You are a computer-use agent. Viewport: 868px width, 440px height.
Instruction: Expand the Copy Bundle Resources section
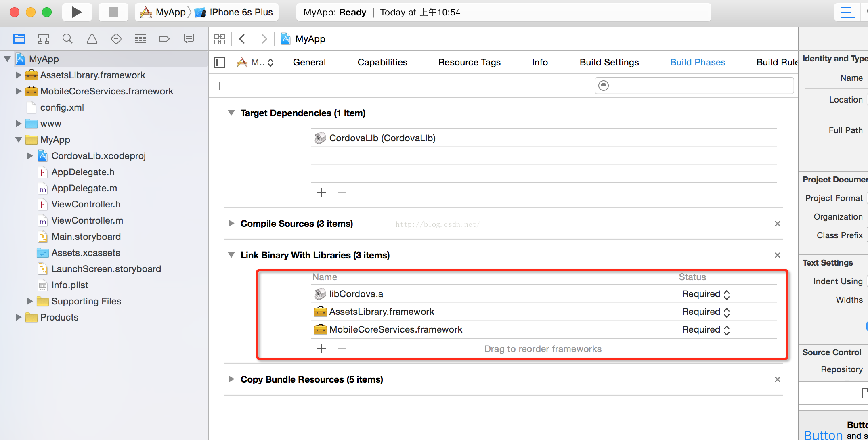(x=231, y=379)
